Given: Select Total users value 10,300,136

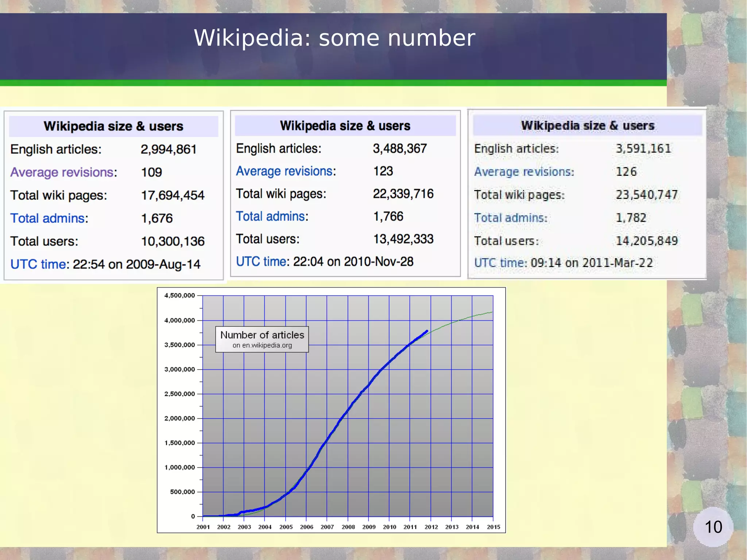Looking at the screenshot, I should tap(173, 241).
